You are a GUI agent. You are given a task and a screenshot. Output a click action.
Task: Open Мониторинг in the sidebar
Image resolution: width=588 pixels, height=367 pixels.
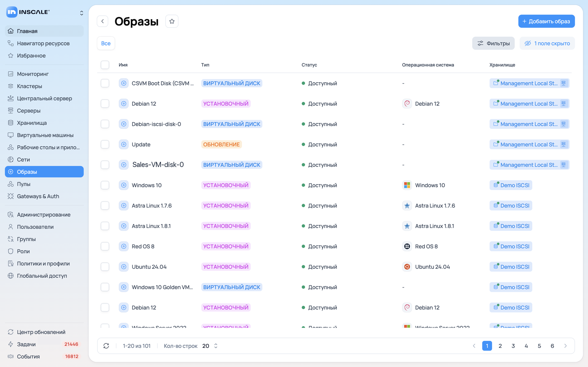click(44, 74)
